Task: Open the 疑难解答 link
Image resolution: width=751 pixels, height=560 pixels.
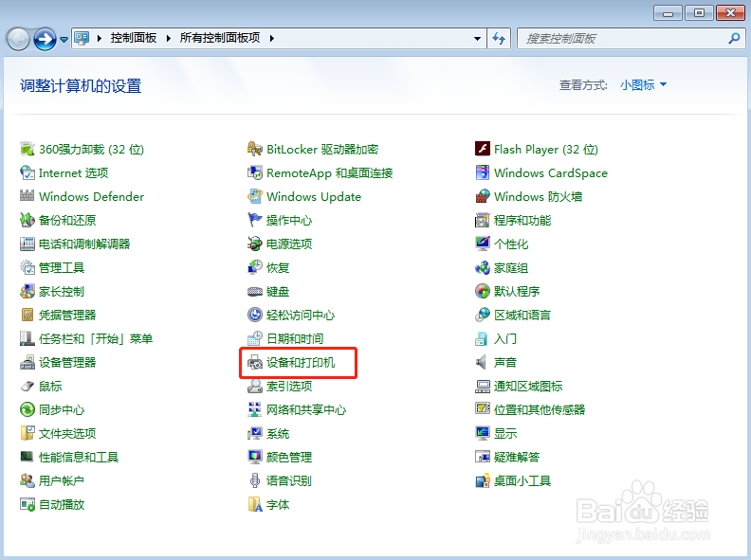Action: 517,457
